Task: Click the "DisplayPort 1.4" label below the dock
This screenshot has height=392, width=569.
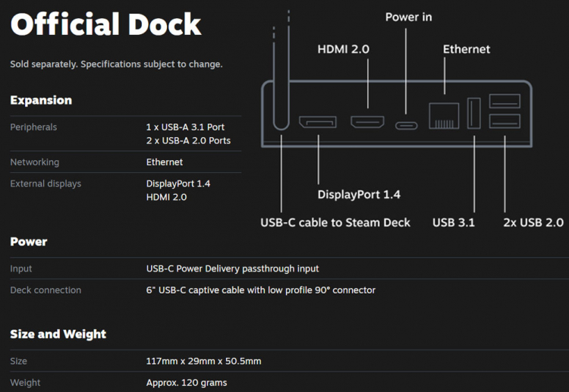Action: [359, 195]
